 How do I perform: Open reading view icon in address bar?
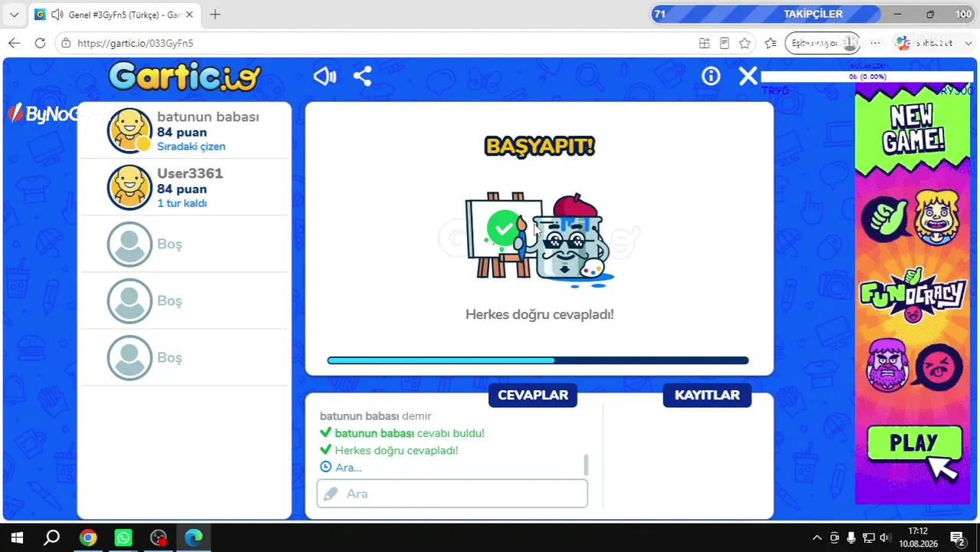point(724,43)
